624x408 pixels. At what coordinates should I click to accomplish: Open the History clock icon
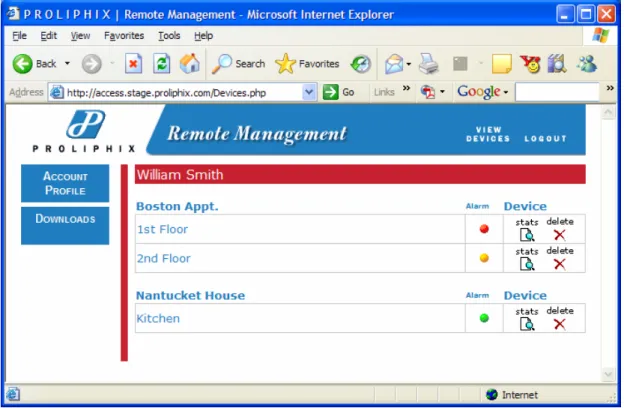(x=361, y=64)
